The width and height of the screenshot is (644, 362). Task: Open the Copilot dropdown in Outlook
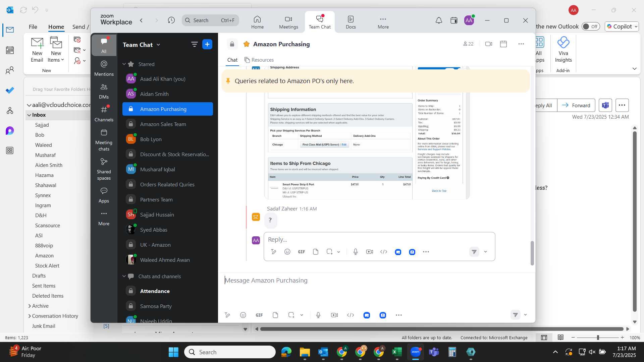pyautogui.click(x=636, y=26)
